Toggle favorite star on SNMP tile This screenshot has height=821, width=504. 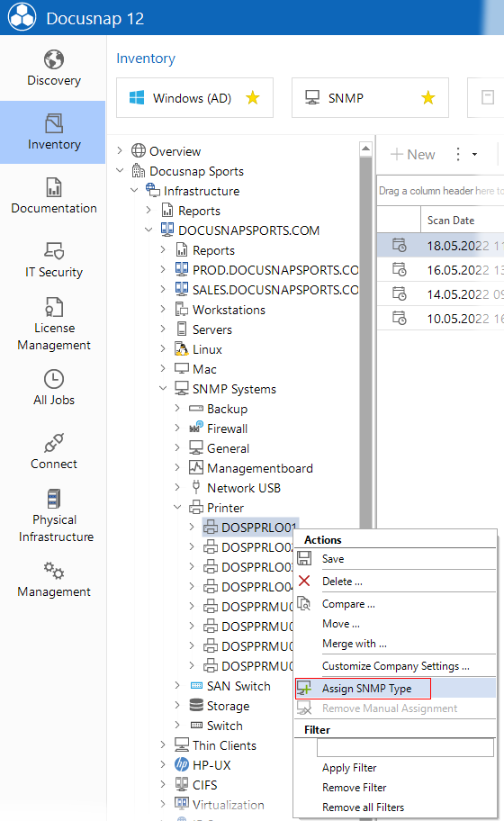tap(428, 97)
